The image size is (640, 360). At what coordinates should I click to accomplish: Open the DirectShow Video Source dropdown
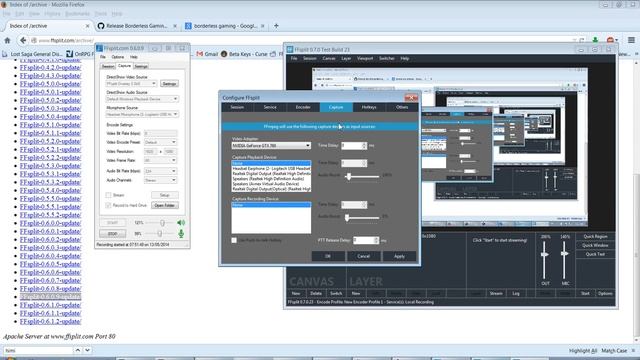[131, 84]
